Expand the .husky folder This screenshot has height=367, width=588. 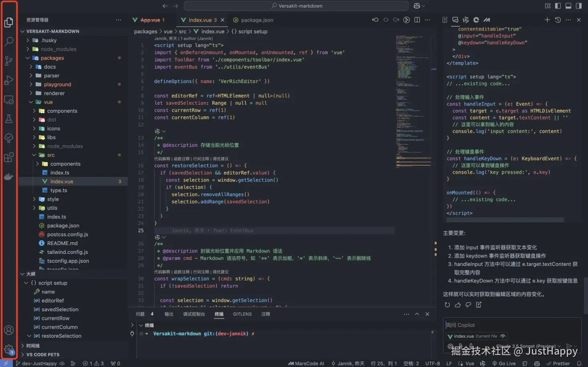tap(73, 40)
